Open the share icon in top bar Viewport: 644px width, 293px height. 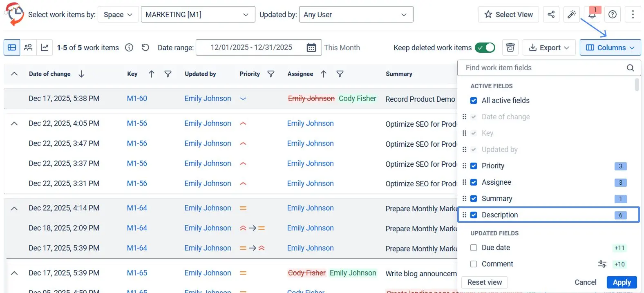click(551, 14)
